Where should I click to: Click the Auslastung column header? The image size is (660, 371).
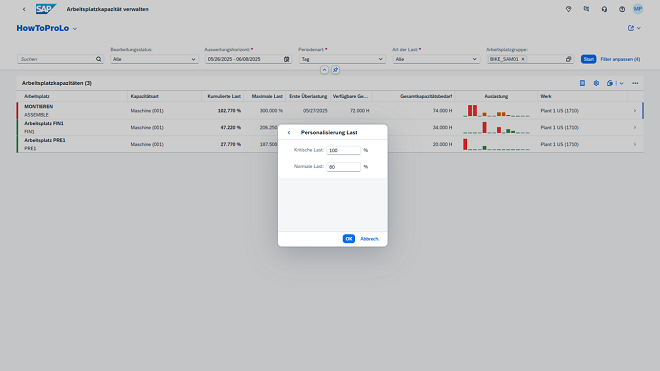496,96
